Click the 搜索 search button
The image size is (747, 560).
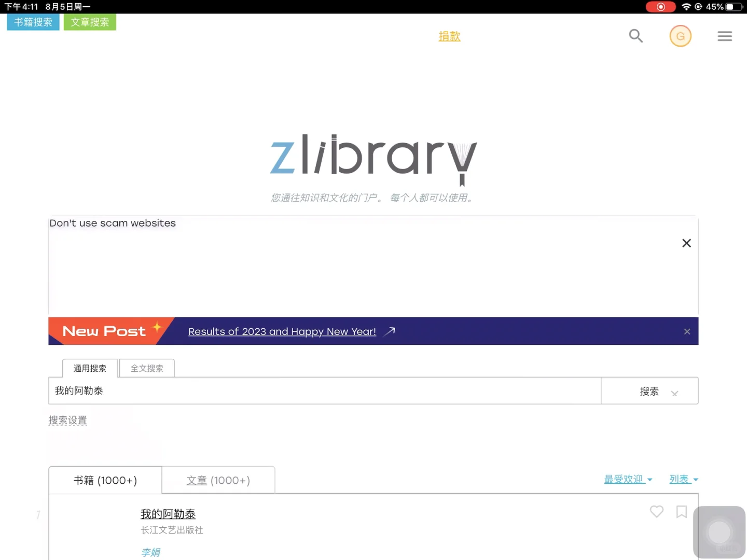pos(649,391)
